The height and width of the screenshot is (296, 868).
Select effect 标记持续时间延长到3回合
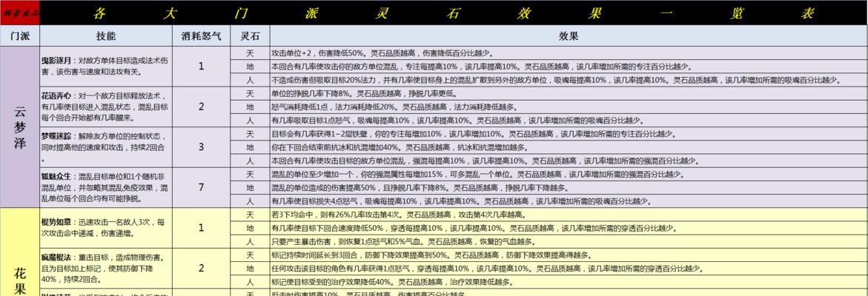click(569, 255)
